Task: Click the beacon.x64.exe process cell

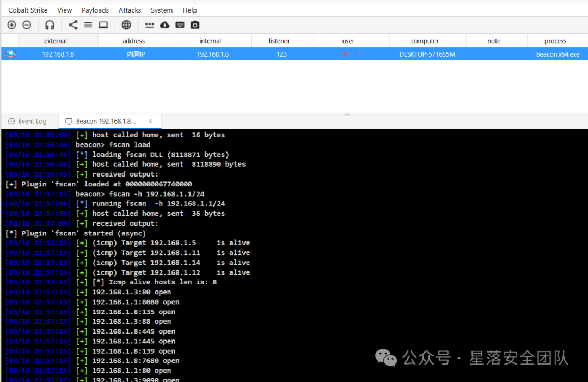Action: coord(558,54)
